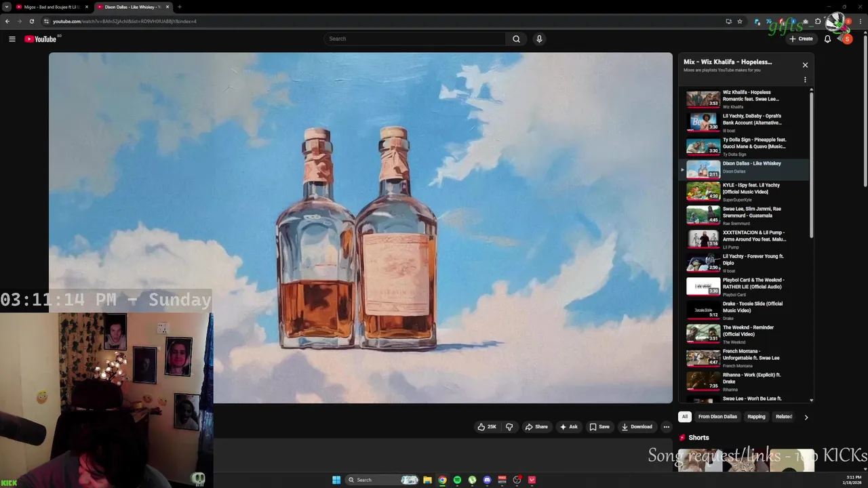Play The Weeknd Reminder official video
This screenshot has height=488, width=868.
(x=745, y=334)
